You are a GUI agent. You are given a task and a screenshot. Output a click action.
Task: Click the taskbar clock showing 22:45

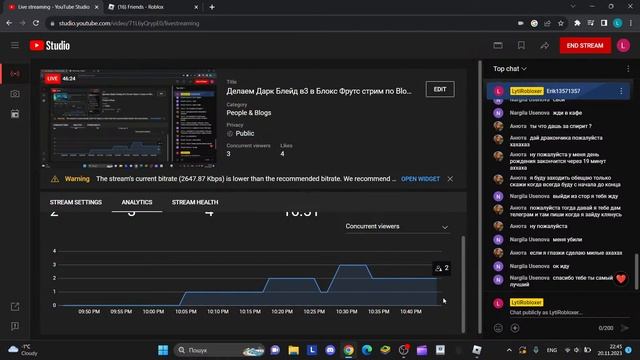[611, 350]
